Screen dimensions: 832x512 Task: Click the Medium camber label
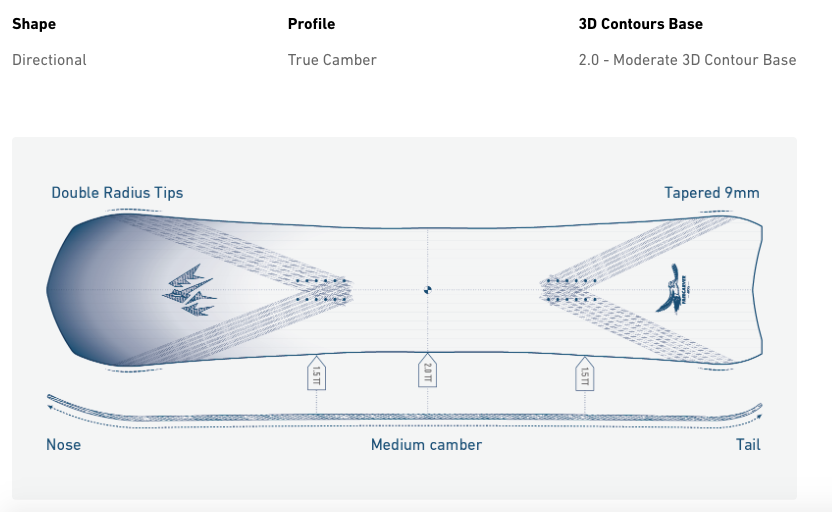pos(426,445)
